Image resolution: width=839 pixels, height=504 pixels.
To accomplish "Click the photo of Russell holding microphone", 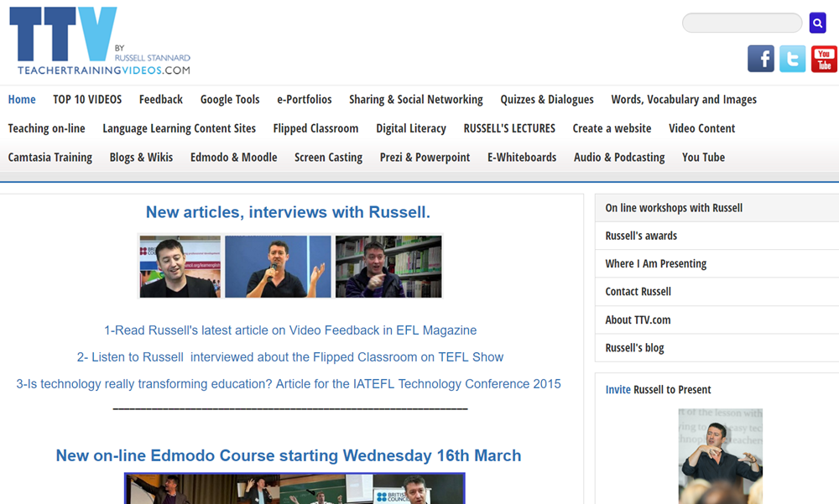I will (x=278, y=267).
